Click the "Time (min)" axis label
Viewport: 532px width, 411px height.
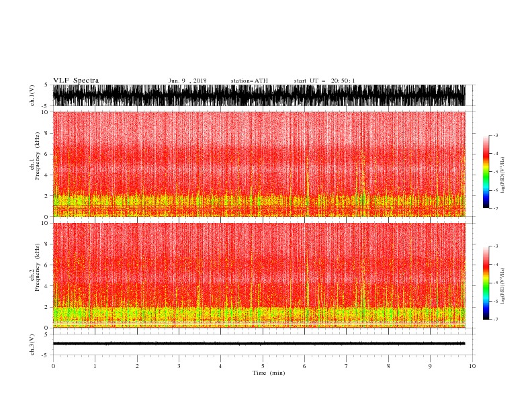[269, 373]
